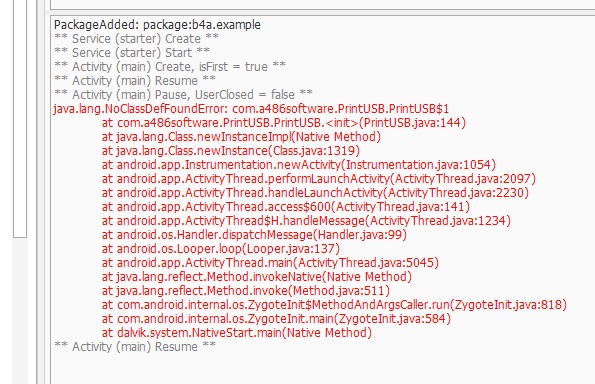Image resolution: width=595 pixels, height=384 pixels.
Task: Click the last Activity (main) Resume line
Action: [135, 347]
